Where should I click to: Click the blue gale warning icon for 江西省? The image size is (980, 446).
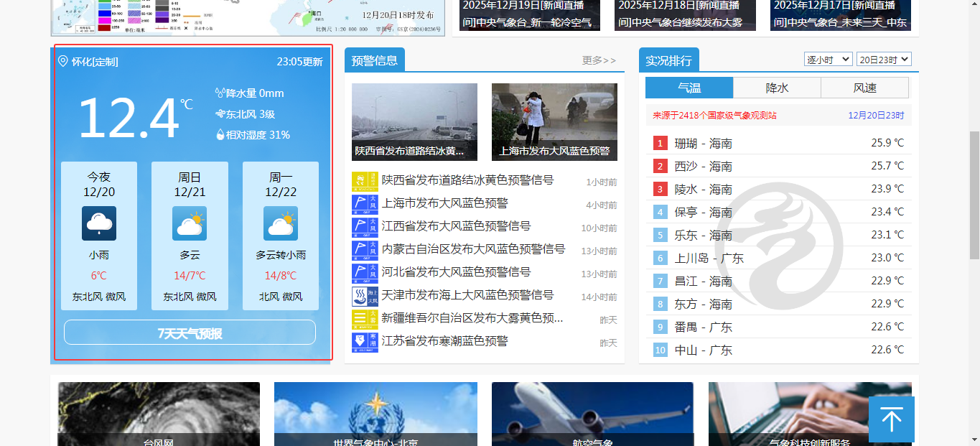[365, 228]
